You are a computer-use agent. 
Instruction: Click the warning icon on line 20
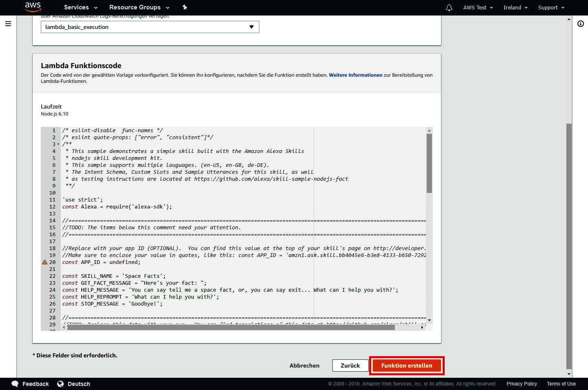click(44, 262)
